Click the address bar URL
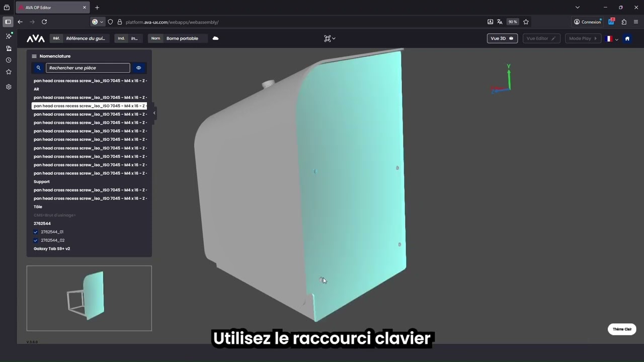This screenshot has width=644, height=362. [x=172, y=22]
